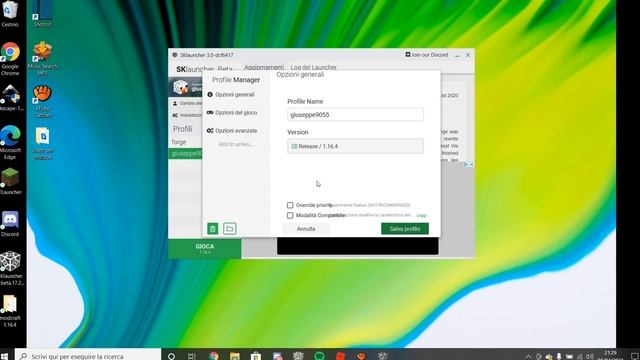Viewport: 640px width, 360px height.
Task: Click the Annulla button
Action: pyautogui.click(x=306, y=229)
